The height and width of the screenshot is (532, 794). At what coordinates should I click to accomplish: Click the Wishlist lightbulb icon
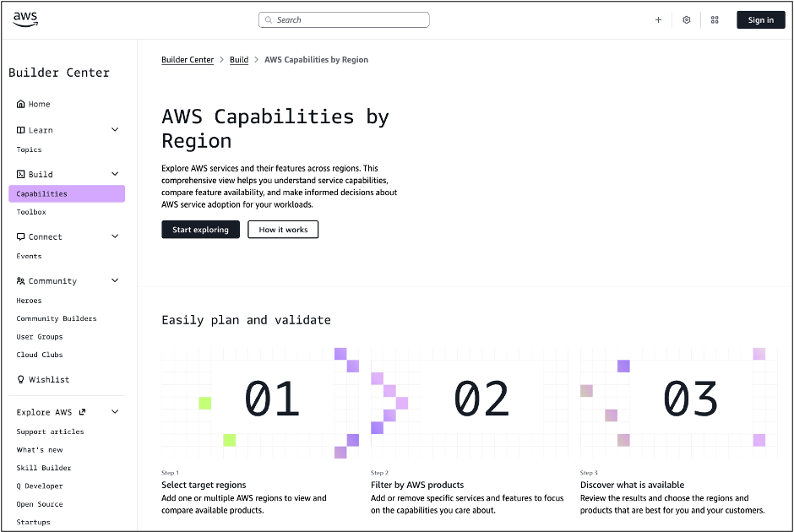click(21, 380)
